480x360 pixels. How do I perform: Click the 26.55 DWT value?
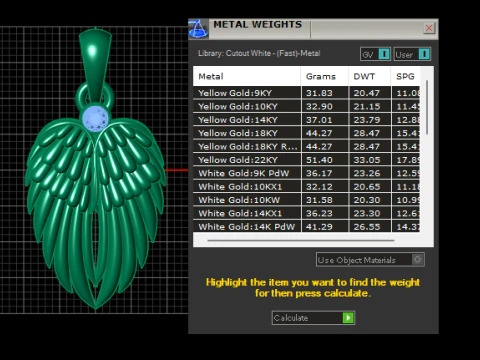(367, 227)
